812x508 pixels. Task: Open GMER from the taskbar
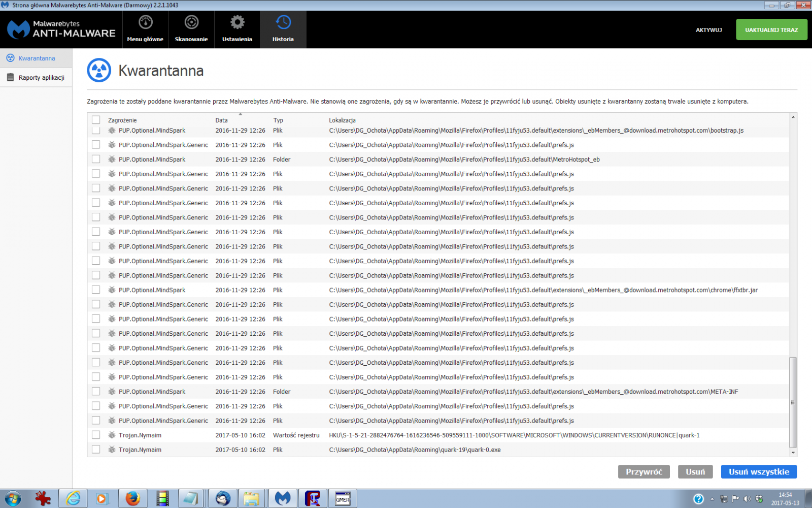point(343,499)
